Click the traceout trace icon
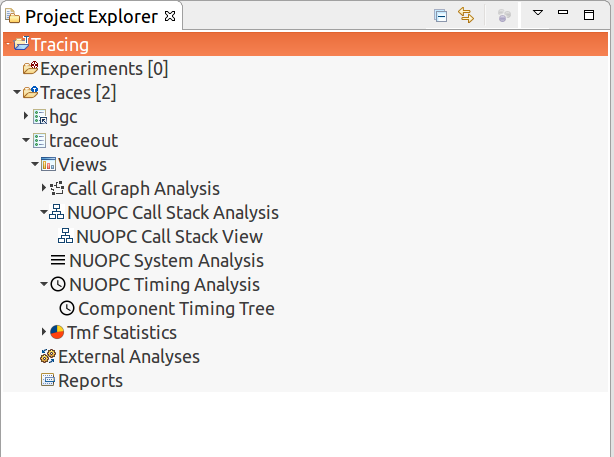Image resolution: width=614 pixels, height=457 pixels. [x=40, y=141]
